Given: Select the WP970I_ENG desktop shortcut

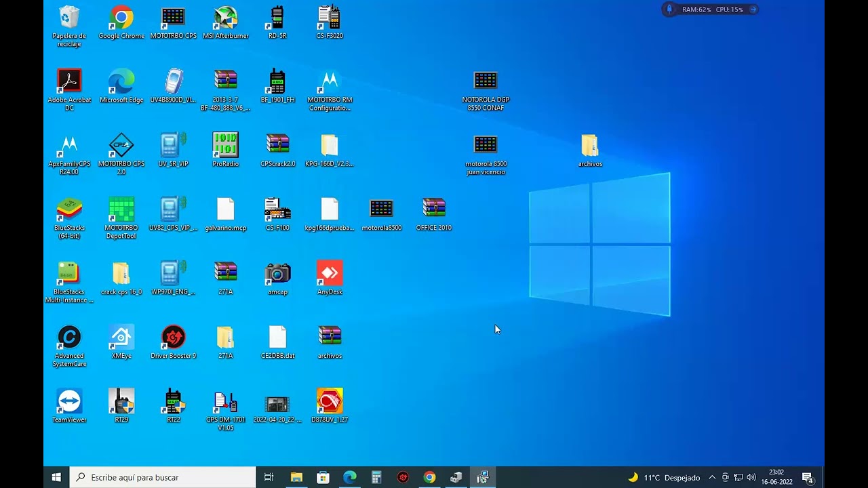Looking at the screenshot, I should point(174,278).
